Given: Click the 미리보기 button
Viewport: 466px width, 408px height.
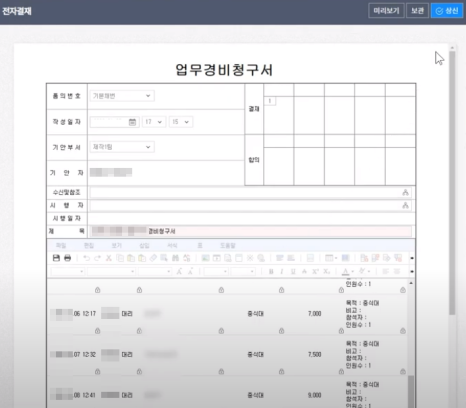Looking at the screenshot, I should click(x=386, y=11).
